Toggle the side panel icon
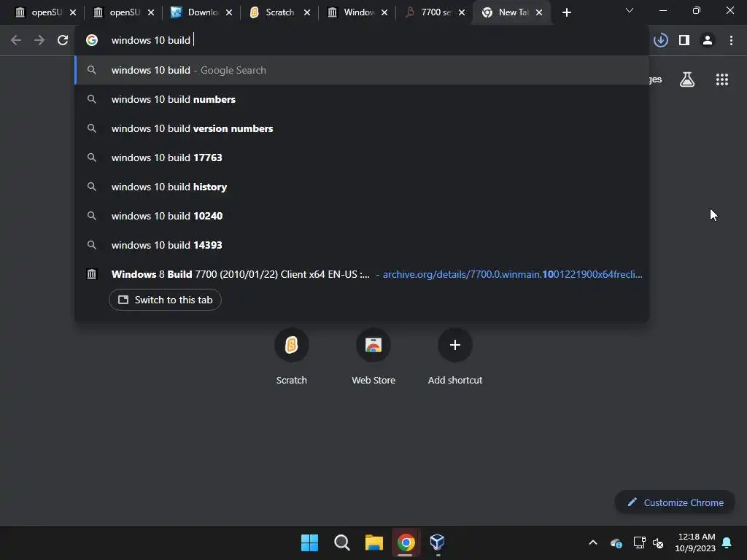Screen dimensions: 747x560 click(x=684, y=40)
